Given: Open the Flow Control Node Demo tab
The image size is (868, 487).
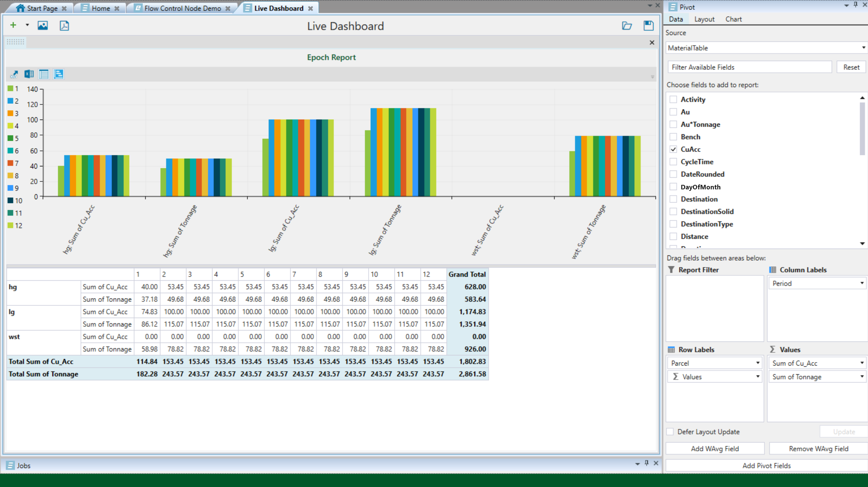Looking at the screenshot, I should tap(182, 8).
